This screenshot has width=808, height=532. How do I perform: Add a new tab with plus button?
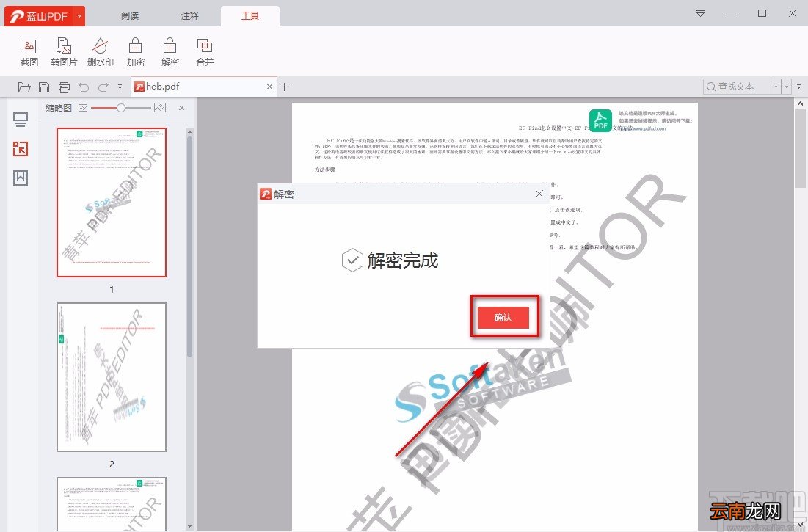(x=285, y=87)
